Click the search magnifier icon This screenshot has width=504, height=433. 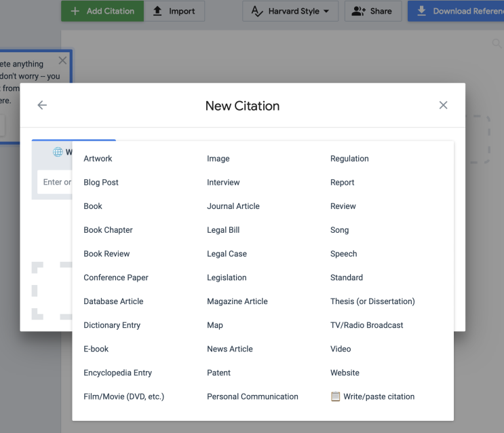click(x=497, y=43)
